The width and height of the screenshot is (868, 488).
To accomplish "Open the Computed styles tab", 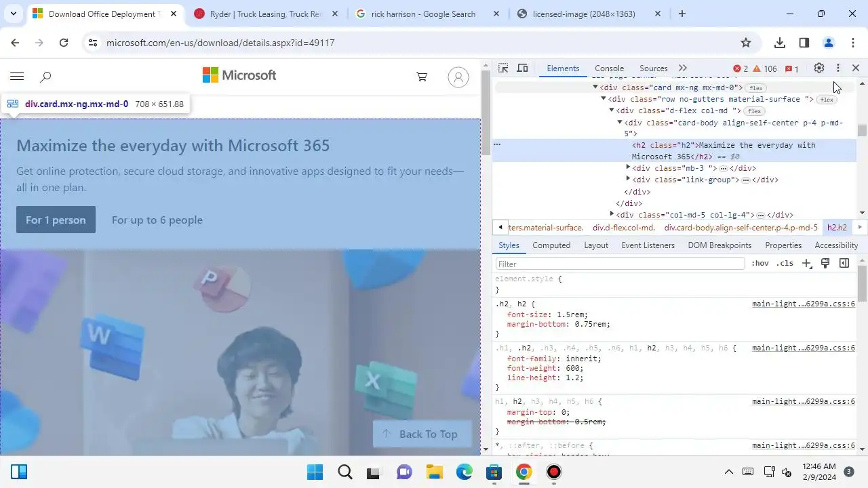I will click(551, 245).
